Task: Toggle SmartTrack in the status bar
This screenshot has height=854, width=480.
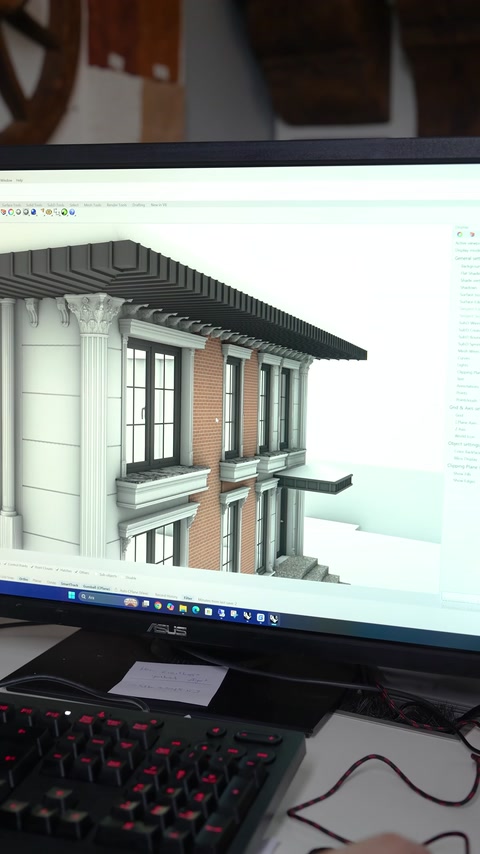Action: tap(69, 584)
